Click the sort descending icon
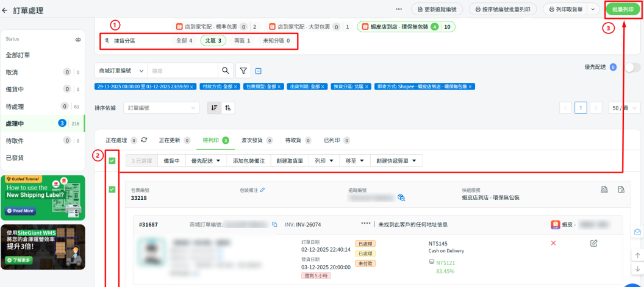Screen dimensions: 644x287 point(214,107)
